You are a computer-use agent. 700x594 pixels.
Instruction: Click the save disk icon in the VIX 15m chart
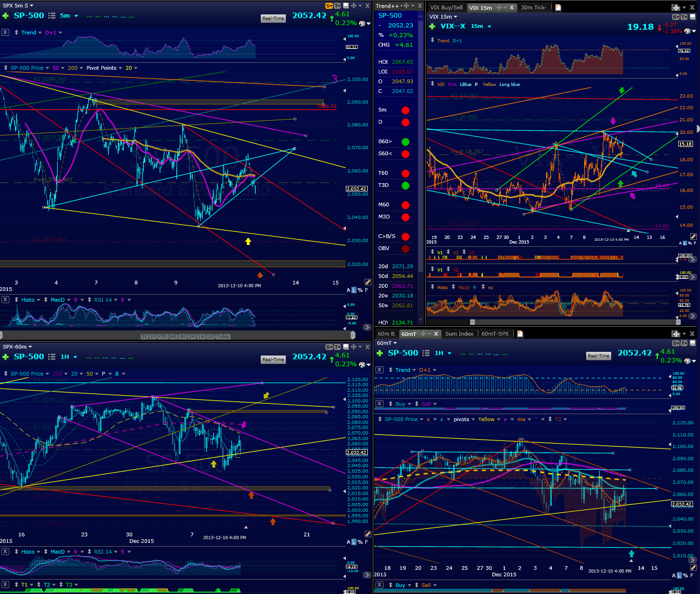[693, 17]
